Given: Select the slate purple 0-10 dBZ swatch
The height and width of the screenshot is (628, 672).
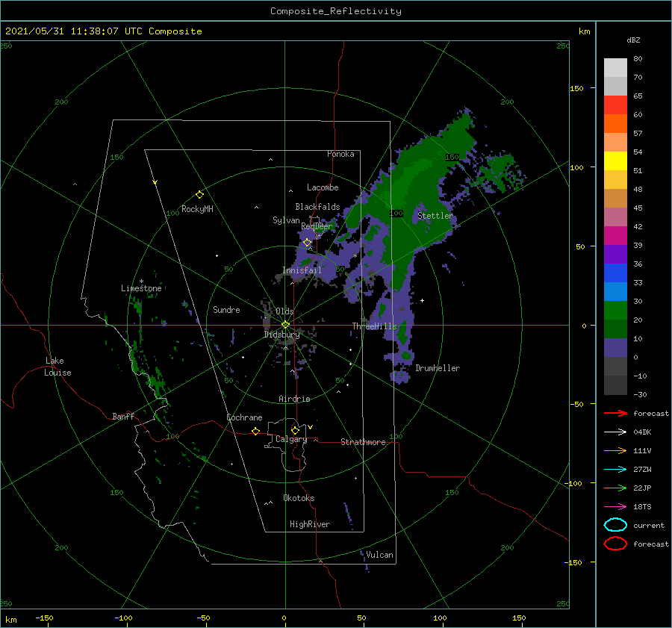Looking at the screenshot, I should coord(615,348).
